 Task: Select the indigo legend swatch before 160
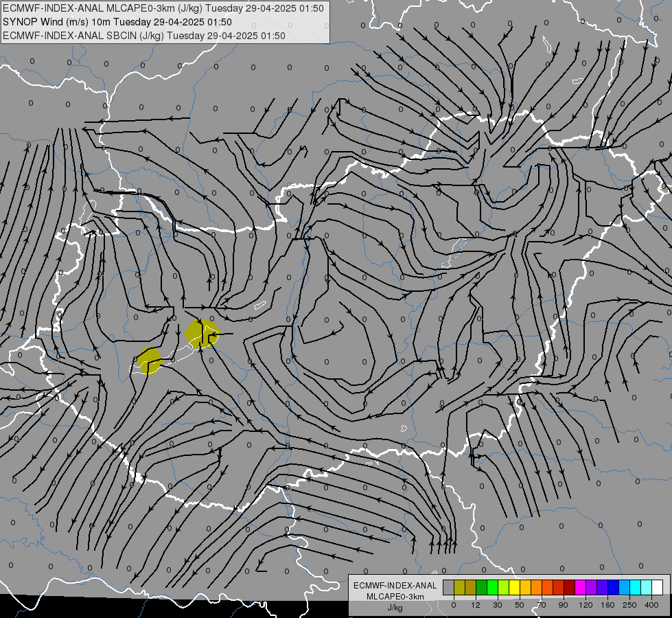(x=603, y=587)
